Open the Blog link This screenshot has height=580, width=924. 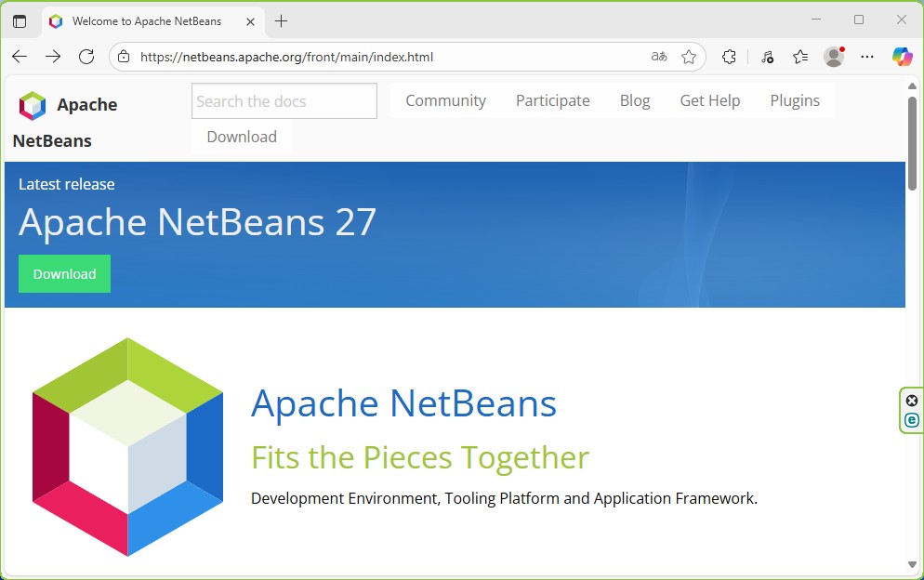coord(634,100)
